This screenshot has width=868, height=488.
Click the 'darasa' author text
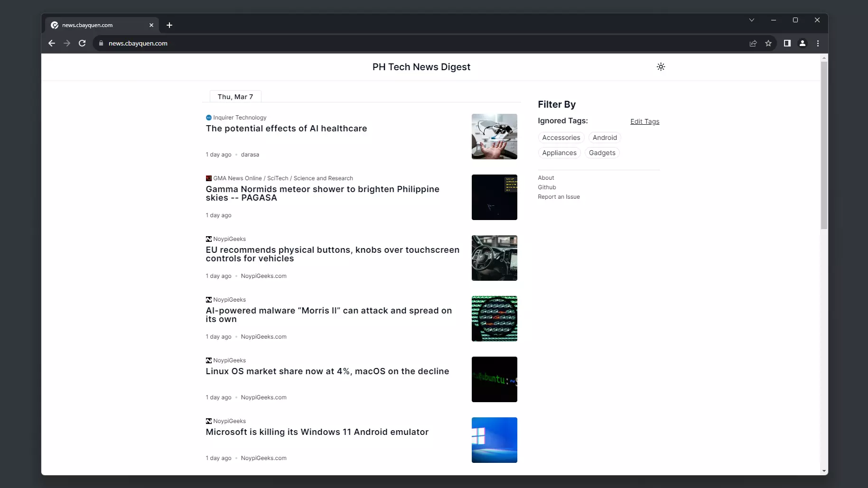point(250,155)
